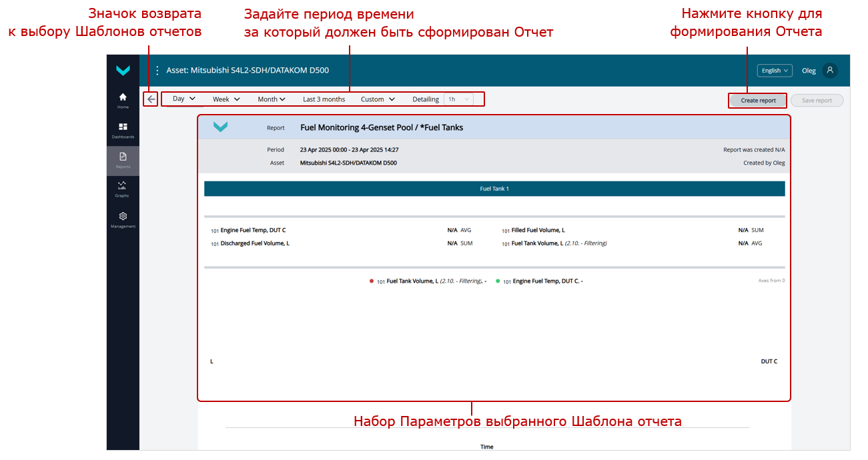Viewport: 868px width, 460px height.
Task: Expand the Custom time range dropdown
Action: point(376,98)
